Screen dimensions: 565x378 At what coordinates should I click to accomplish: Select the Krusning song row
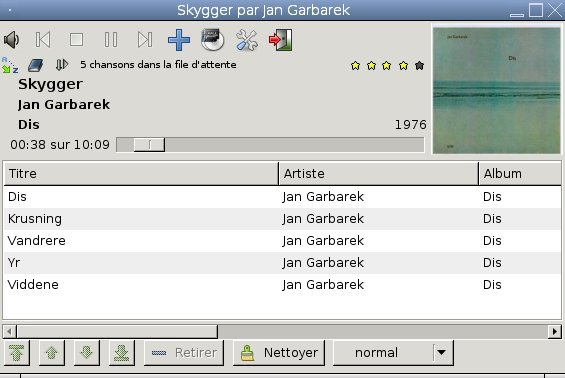click(x=282, y=219)
